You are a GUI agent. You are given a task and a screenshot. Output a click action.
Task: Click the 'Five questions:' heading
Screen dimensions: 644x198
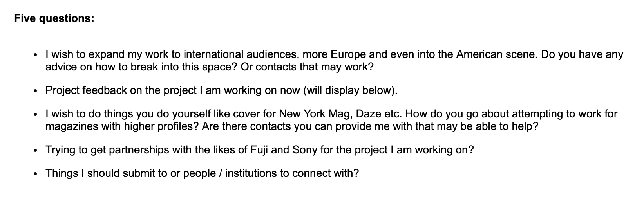[54, 18]
